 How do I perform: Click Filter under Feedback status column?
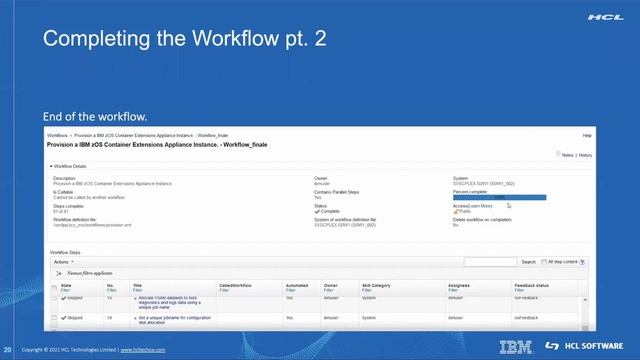[x=519, y=290]
